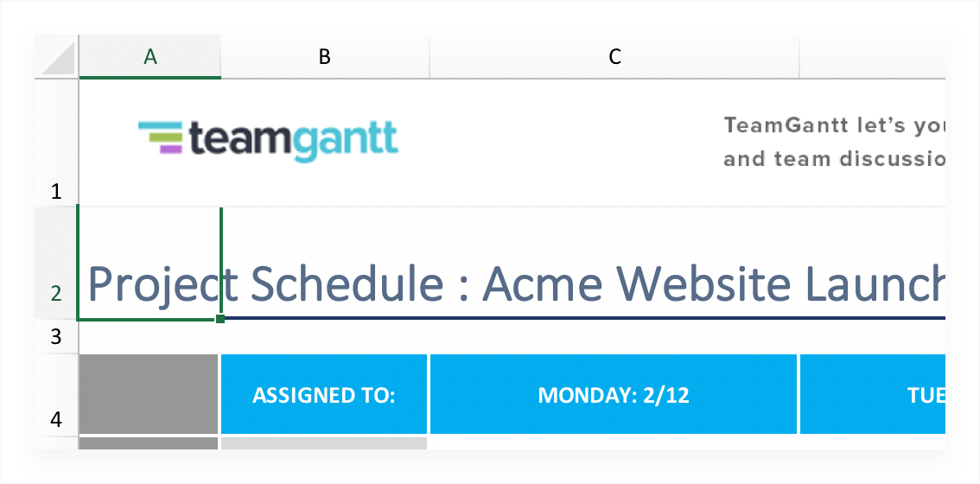Select row 4 header
Screen dimensions: 980x484
[57, 394]
